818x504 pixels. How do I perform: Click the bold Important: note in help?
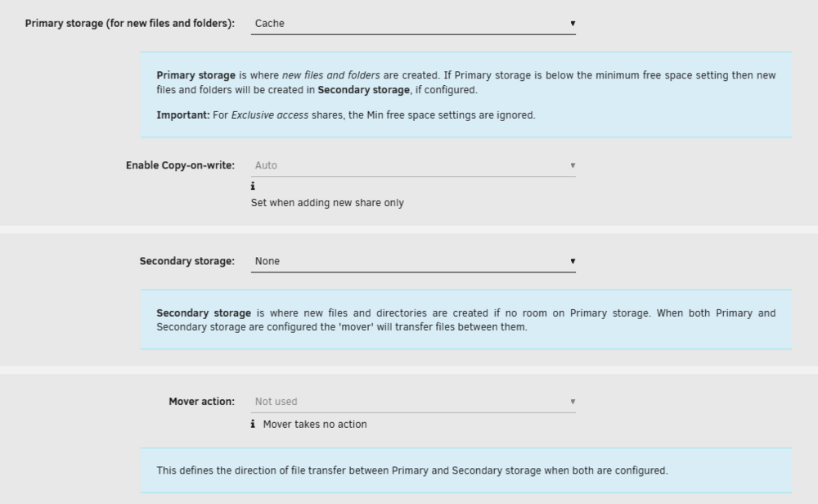[183, 115]
